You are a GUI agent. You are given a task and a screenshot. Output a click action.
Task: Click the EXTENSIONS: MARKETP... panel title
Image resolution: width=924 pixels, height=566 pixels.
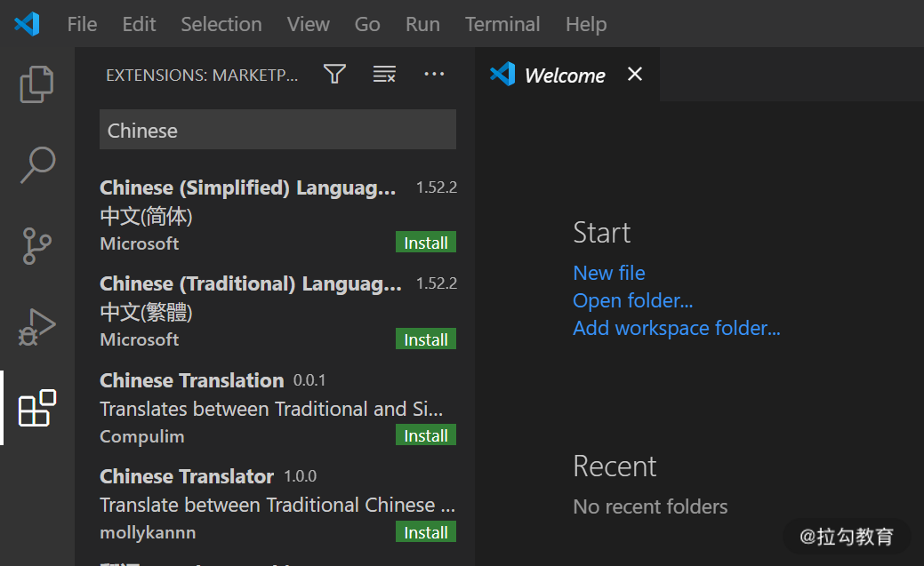(202, 76)
